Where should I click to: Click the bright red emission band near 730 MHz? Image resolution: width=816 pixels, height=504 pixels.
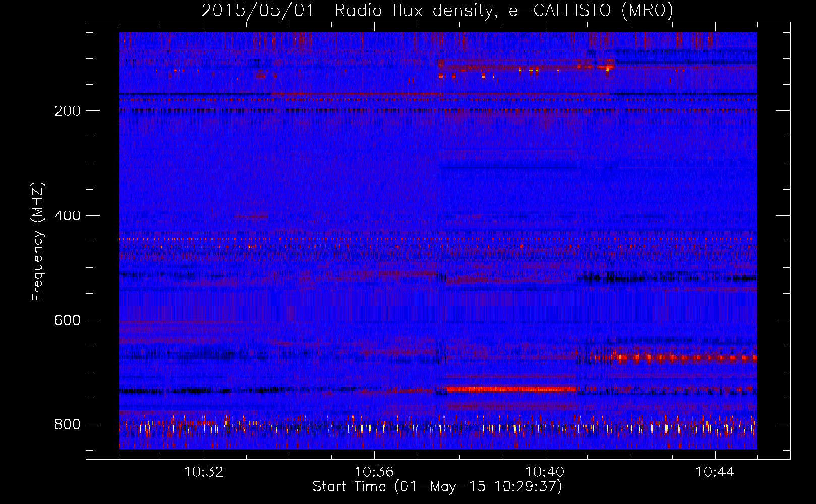tap(511, 389)
